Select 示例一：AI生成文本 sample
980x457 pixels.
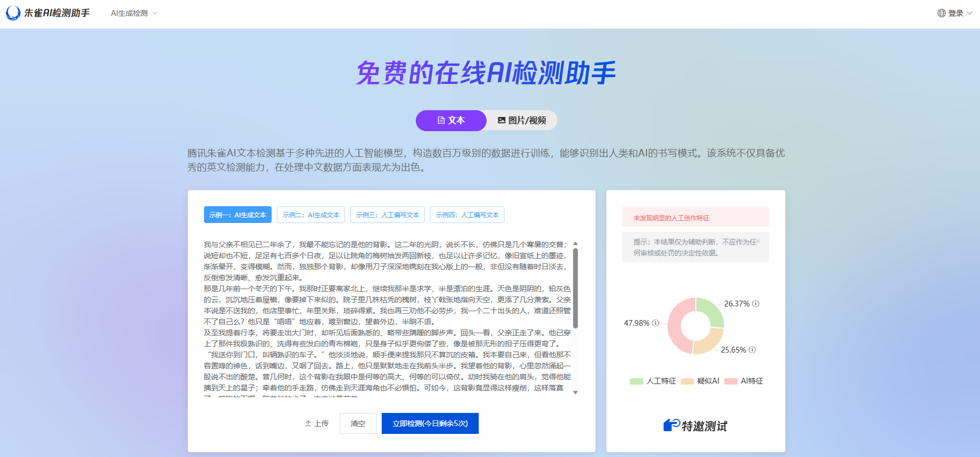click(x=238, y=215)
